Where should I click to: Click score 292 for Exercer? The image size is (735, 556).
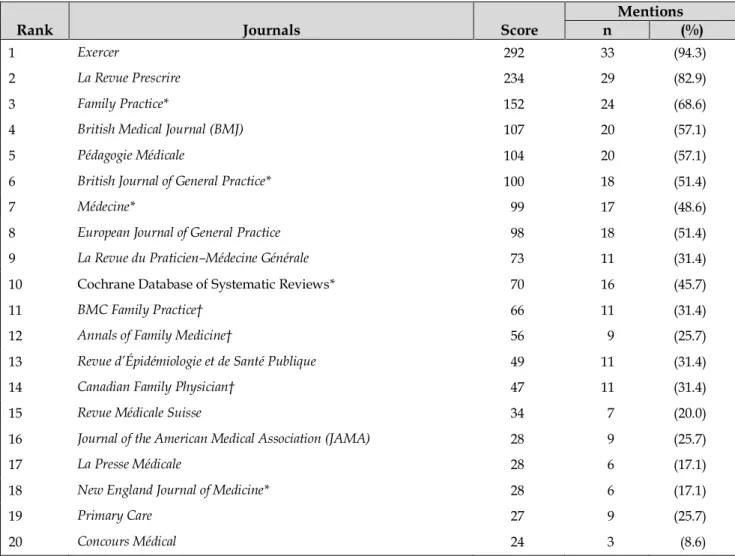click(x=514, y=53)
